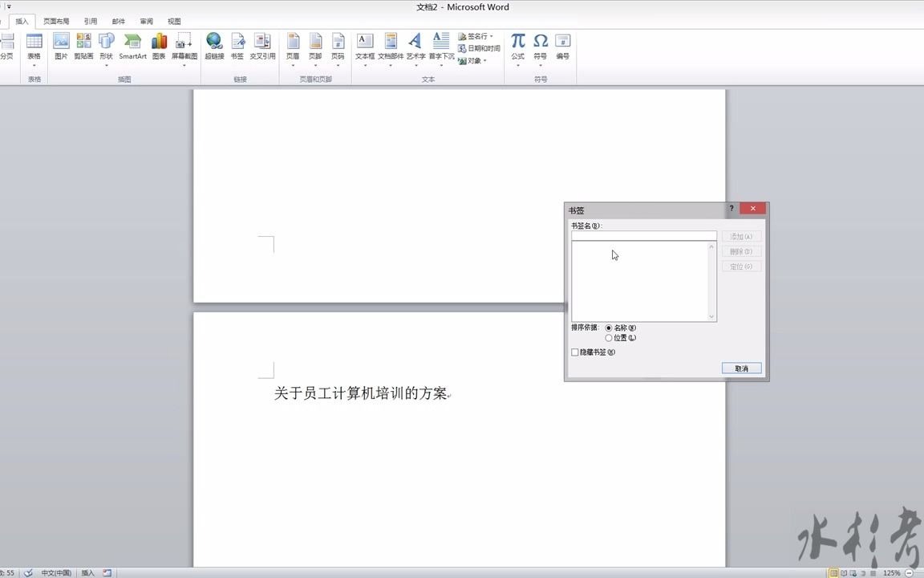Select the 交叉引用 (Cross-reference) icon
The height and width of the screenshot is (578, 924).
(x=262, y=47)
